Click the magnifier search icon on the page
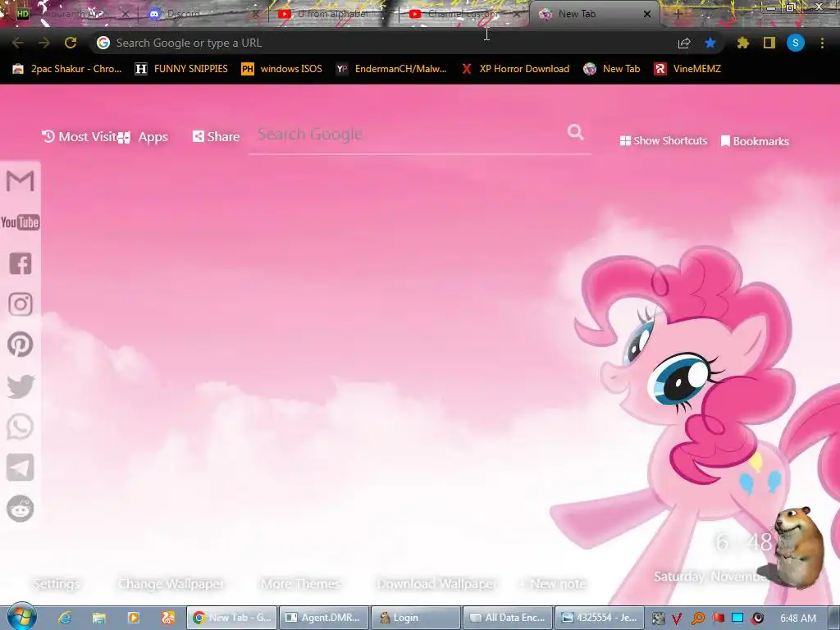 tap(575, 132)
